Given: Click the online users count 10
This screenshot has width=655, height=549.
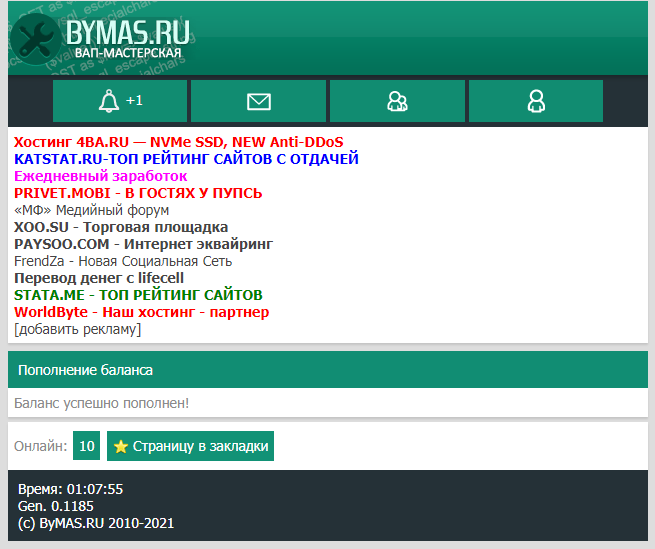Looking at the screenshot, I should [x=86, y=446].
